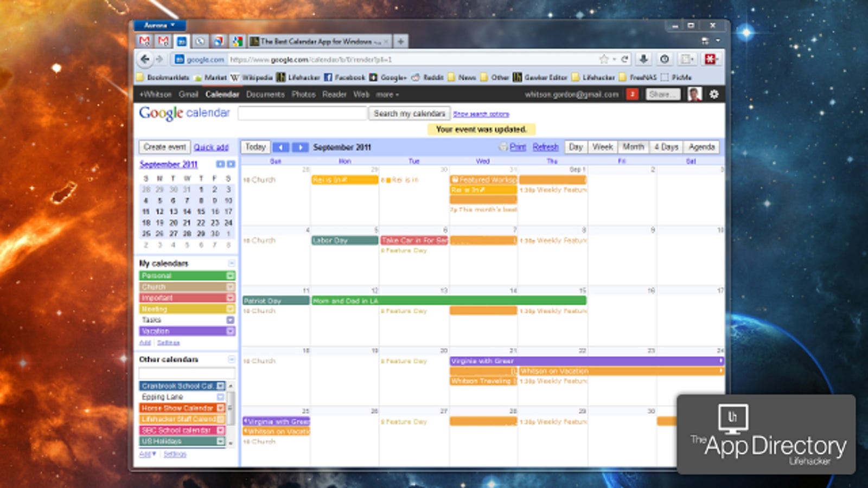Open the tab groups icon above toolbar
Viewport: 868px width, 488px height.
(705, 41)
